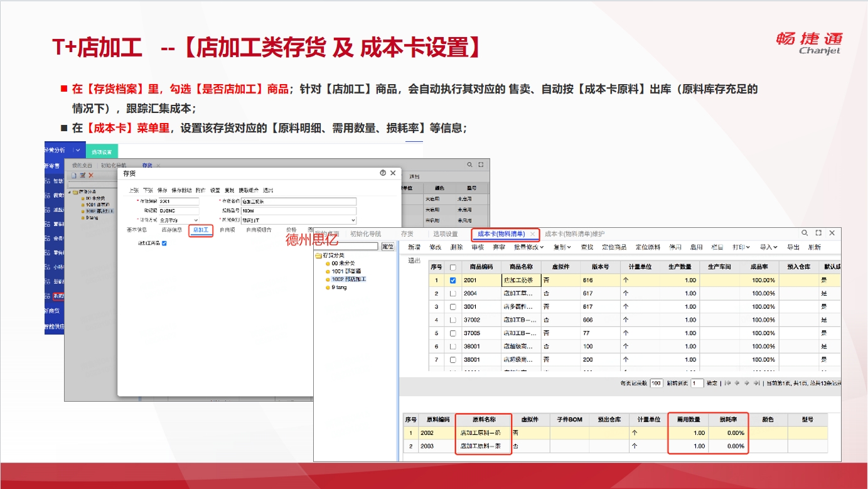The height and width of the screenshot is (489, 868).
Task: Close the 成本卡(物料清单) tab
Action: (x=532, y=234)
